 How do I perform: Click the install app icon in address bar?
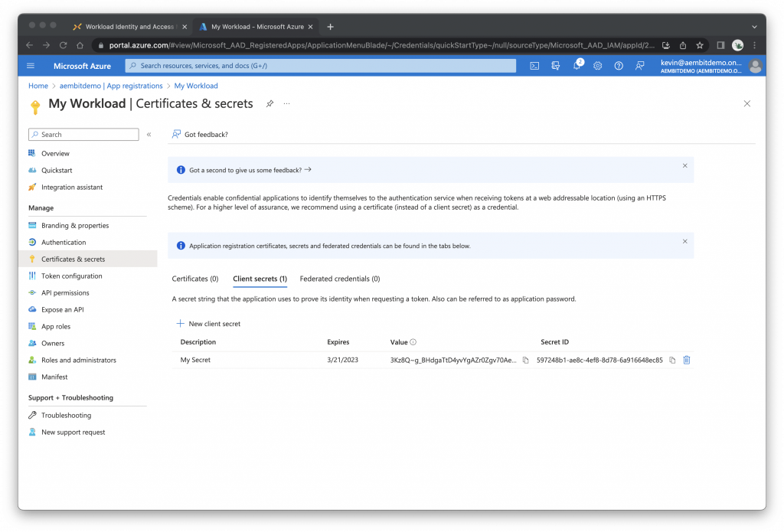coord(666,45)
